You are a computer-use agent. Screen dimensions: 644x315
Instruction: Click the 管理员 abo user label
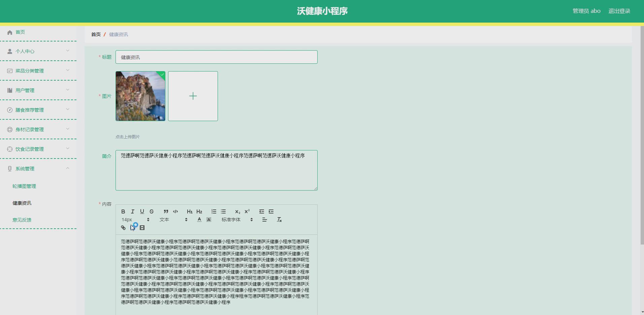pyautogui.click(x=586, y=11)
